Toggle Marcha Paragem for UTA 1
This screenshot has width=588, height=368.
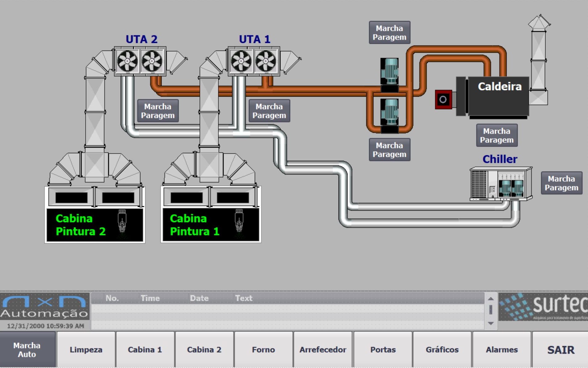click(269, 111)
